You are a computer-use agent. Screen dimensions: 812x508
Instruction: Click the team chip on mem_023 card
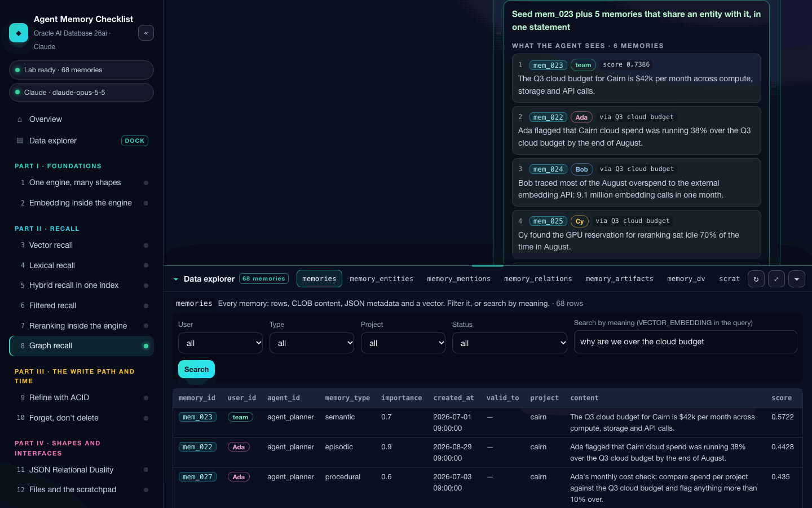point(583,65)
